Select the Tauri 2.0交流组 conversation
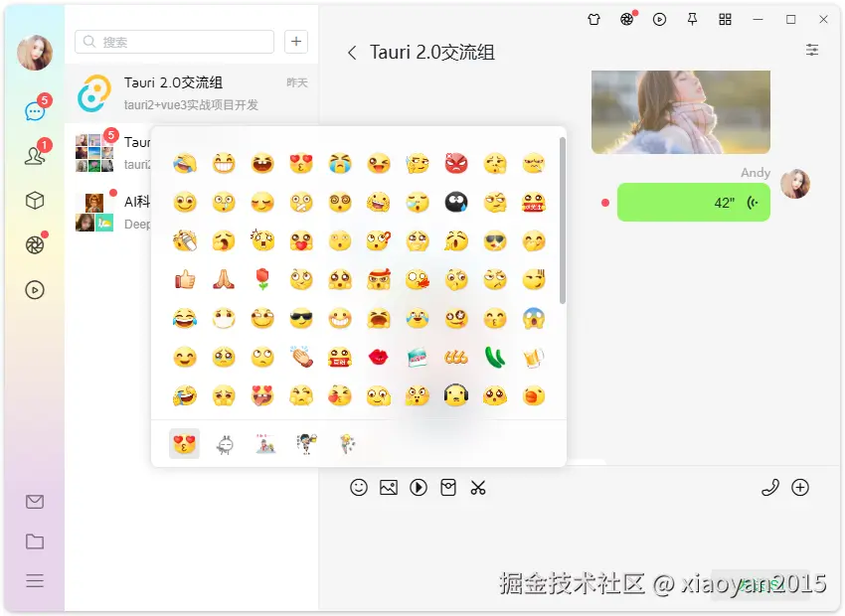The image size is (845, 616). (x=192, y=93)
